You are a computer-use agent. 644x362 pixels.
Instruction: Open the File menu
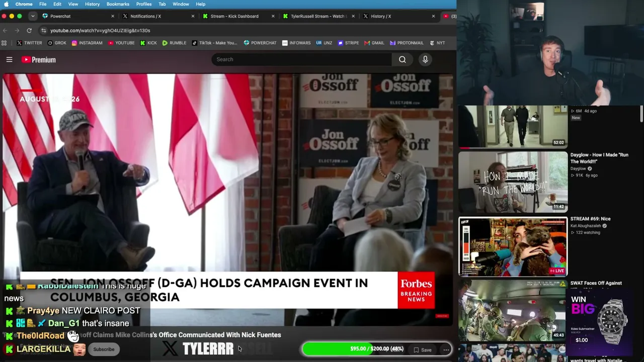click(43, 4)
